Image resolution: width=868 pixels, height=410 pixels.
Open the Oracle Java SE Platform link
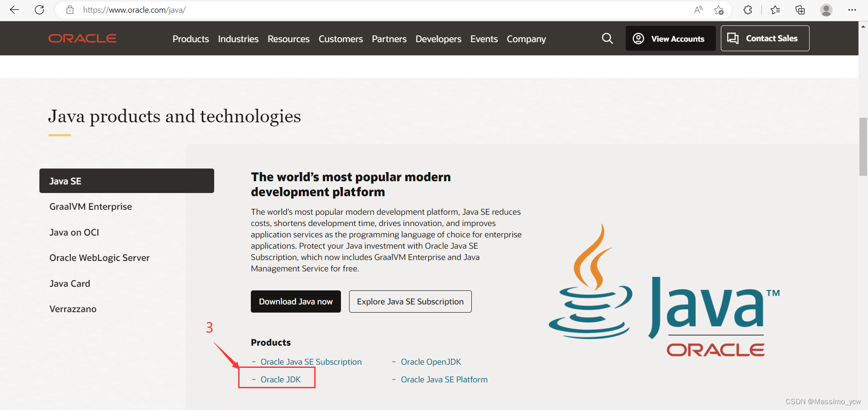444,379
